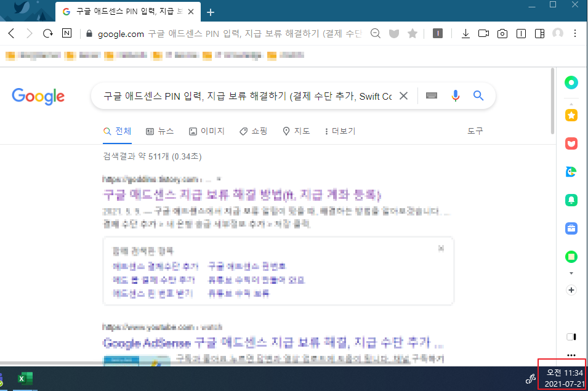Switch to the 뉴스 tab
The width and height of the screenshot is (588, 391).
[159, 131]
